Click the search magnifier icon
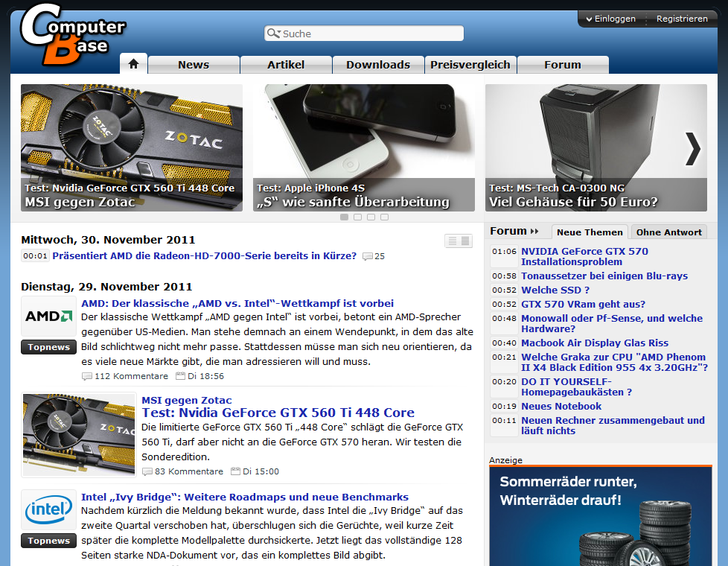Screen dimensions: 728x566 tap(273, 34)
